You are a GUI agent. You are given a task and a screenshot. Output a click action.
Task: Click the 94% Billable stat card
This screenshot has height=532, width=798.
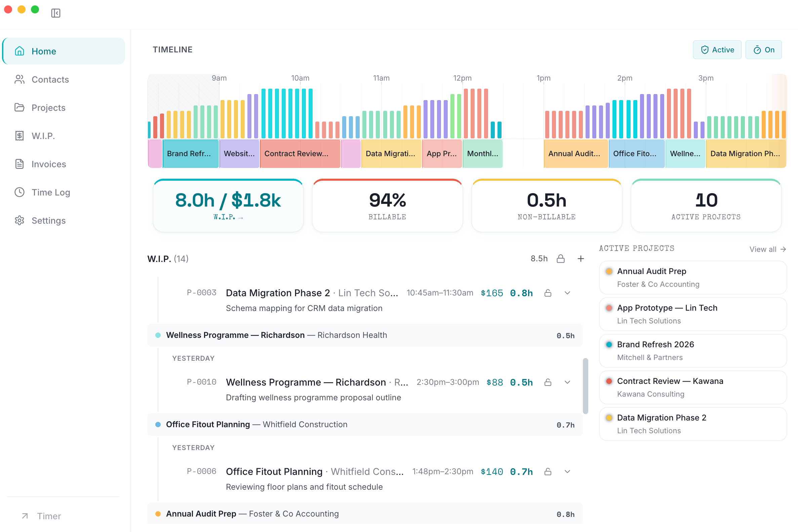pyautogui.click(x=388, y=206)
